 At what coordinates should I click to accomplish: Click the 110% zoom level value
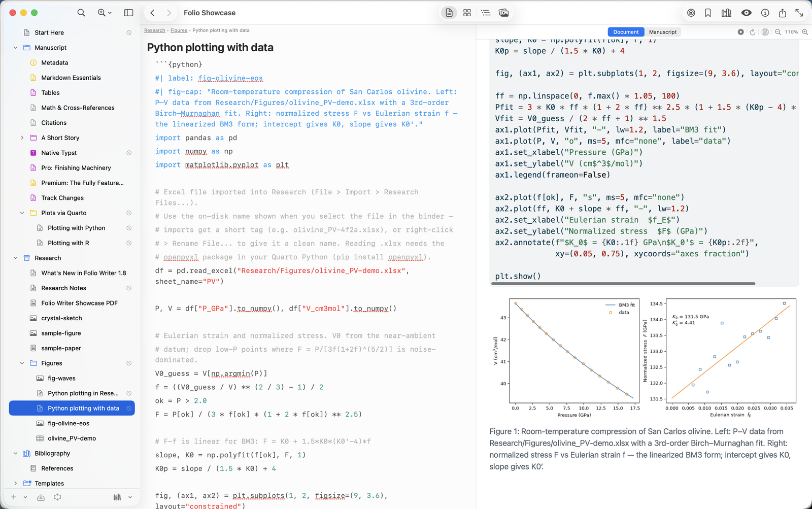pyautogui.click(x=791, y=32)
